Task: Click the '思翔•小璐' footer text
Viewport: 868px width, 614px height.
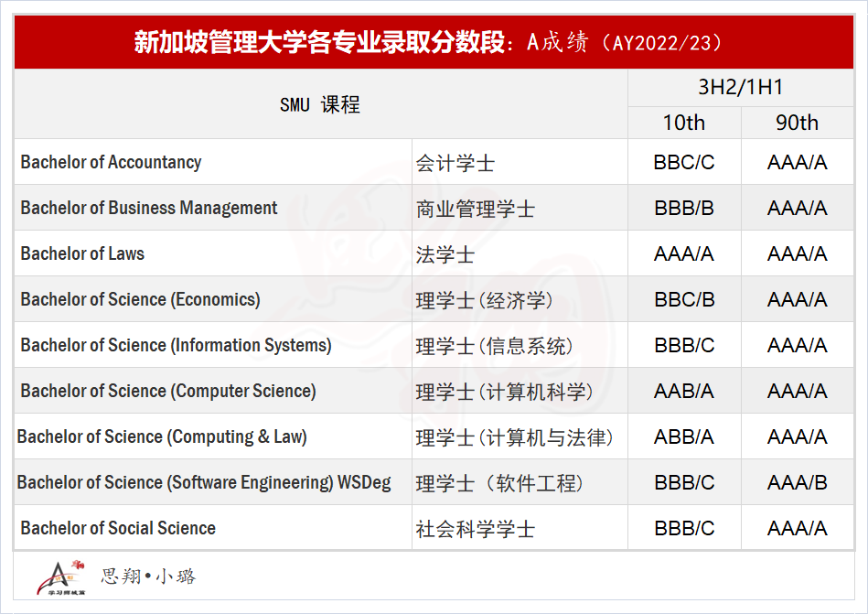Action: [148, 576]
